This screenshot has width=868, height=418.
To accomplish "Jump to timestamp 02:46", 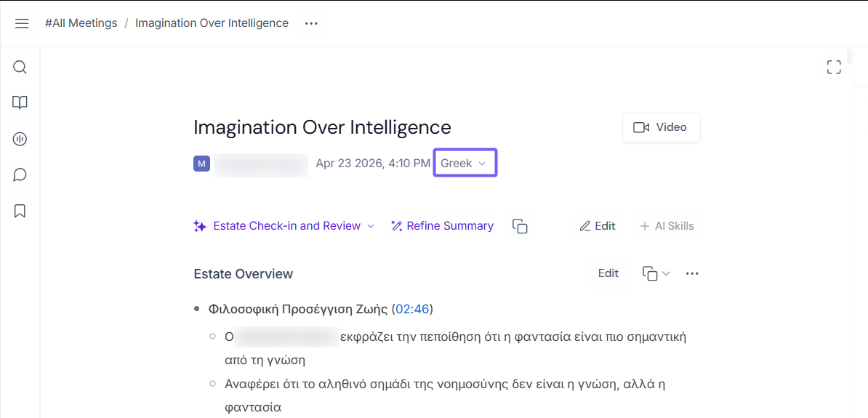I will click(x=412, y=309).
